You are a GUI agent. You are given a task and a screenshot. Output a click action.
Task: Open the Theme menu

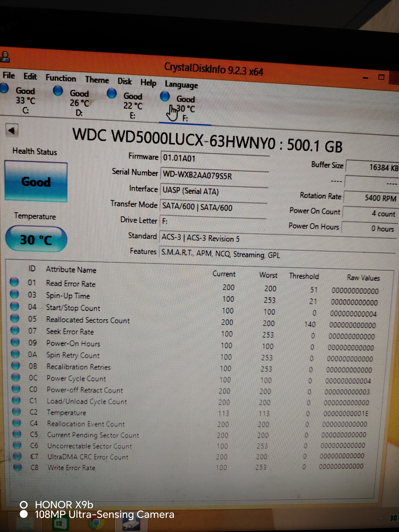tap(97, 80)
